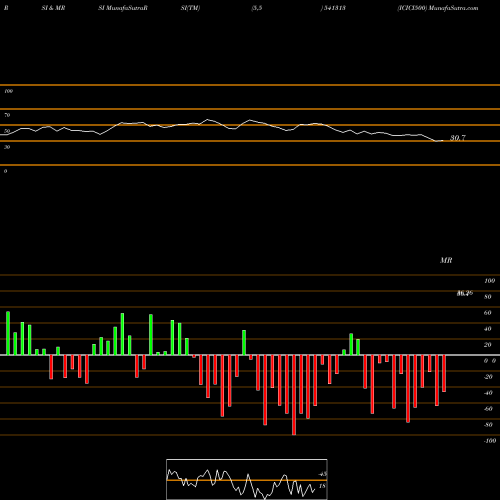Click the (ICICI500) MunafaSutra.com title text

point(438,8)
